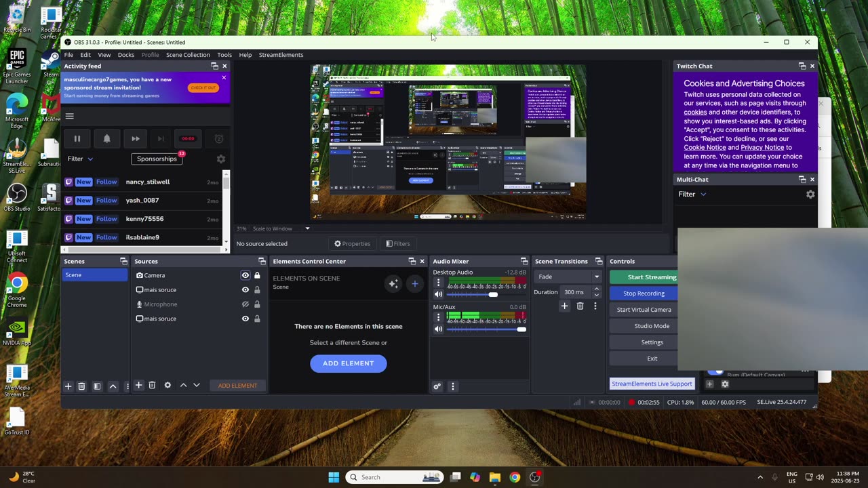This screenshot has height=488, width=868.
Task: Select the Microphone source row
Action: coord(197,304)
